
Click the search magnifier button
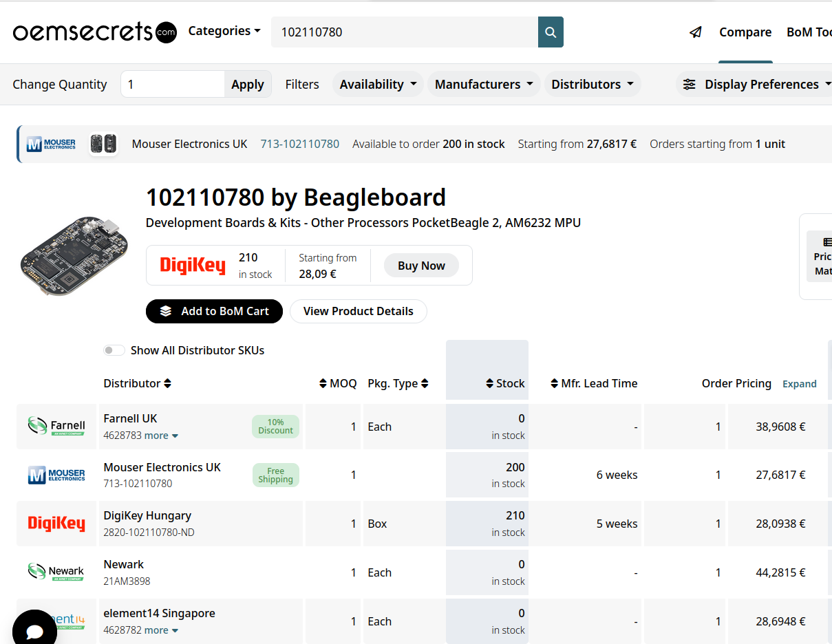click(x=551, y=32)
